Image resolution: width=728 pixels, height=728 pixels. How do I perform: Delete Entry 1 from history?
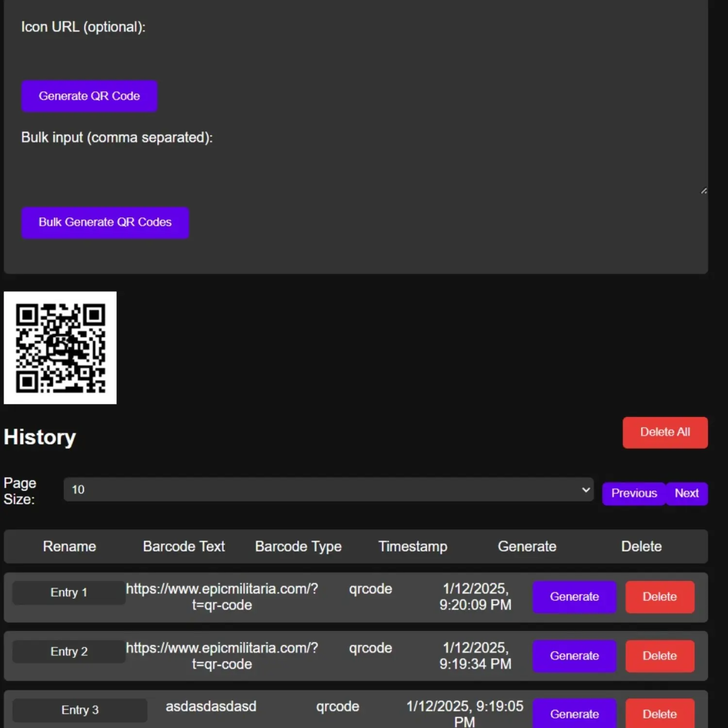click(660, 596)
